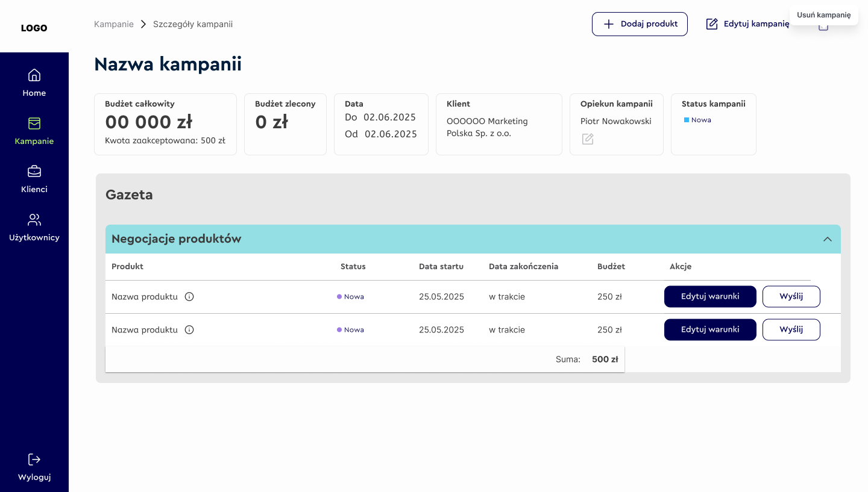Navigate to Kampanie breadcrumb
Image resolution: width=868 pixels, height=492 pixels.
point(114,24)
